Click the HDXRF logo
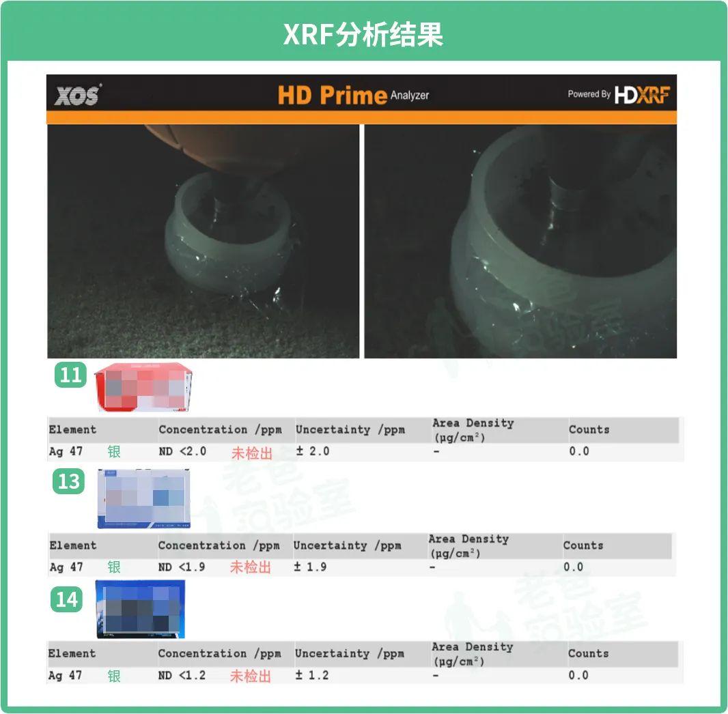This screenshot has width=728, height=714. [x=642, y=95]
